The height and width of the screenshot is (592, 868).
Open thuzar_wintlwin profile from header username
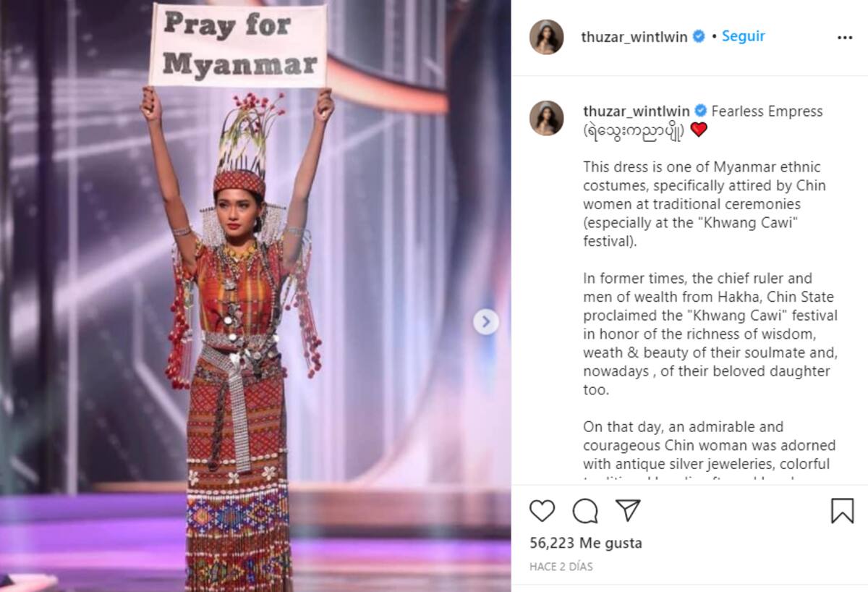[x=634, y=37]
